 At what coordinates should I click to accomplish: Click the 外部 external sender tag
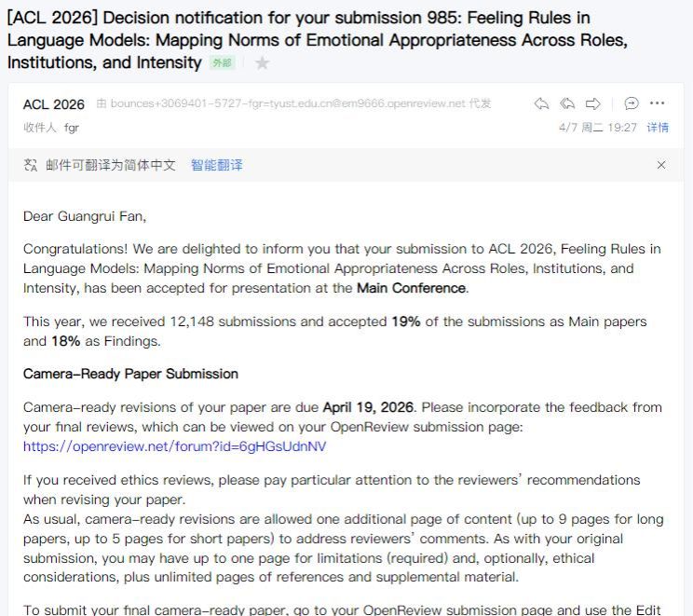(223, 63)
